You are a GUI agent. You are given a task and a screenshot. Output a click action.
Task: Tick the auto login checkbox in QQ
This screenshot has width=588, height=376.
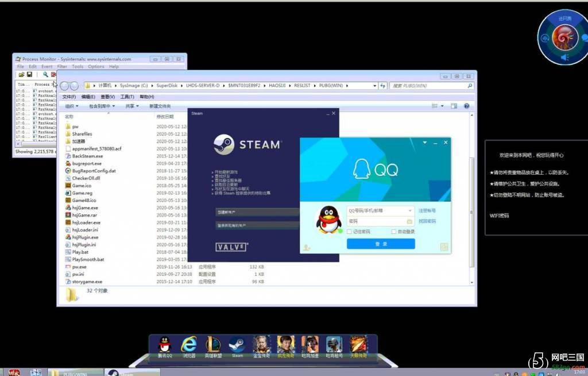point(394,232)
